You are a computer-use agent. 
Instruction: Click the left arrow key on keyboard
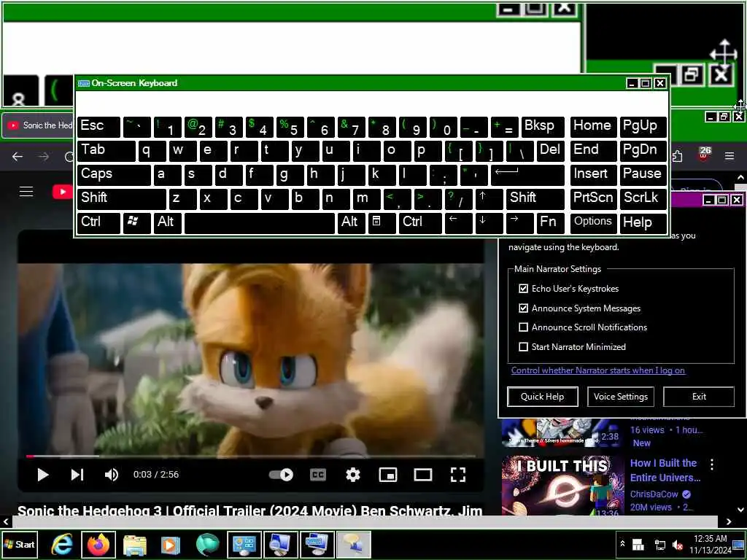point(458,222)
